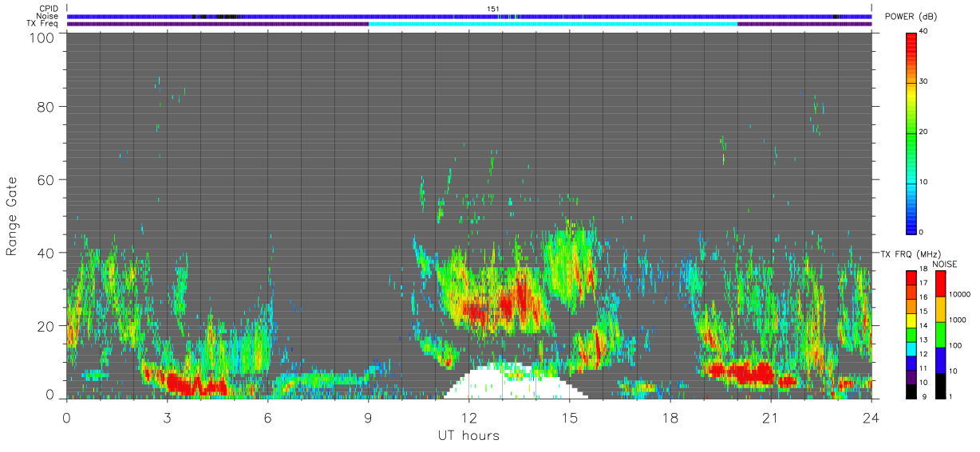Click the 18 label in TX FRQ legend

point(923,269)
